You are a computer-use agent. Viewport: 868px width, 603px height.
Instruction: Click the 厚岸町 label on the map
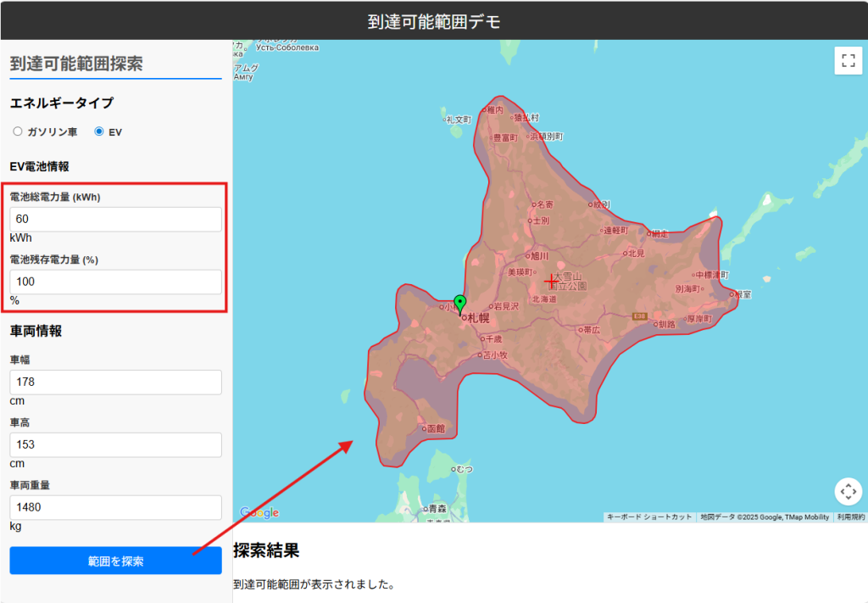coord(699,319)
